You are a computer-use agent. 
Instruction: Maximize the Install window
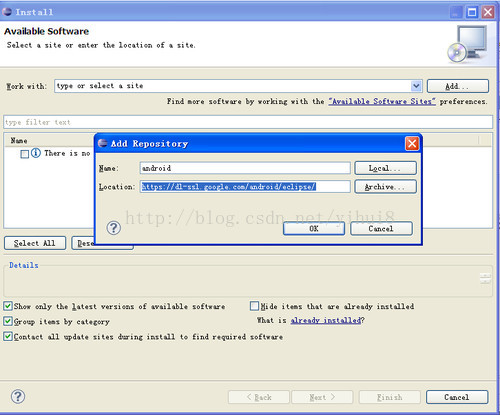point(472,12)
